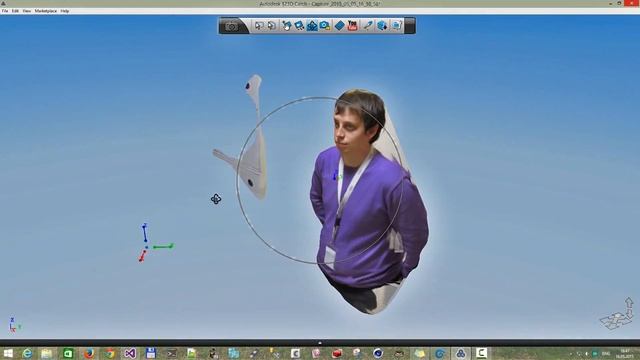The height and width of the screenshot is (360, 640).
Task: Open Cinema 4D sphere icon in taskbar
Action: pyautogui.click(x=378, y=353)
